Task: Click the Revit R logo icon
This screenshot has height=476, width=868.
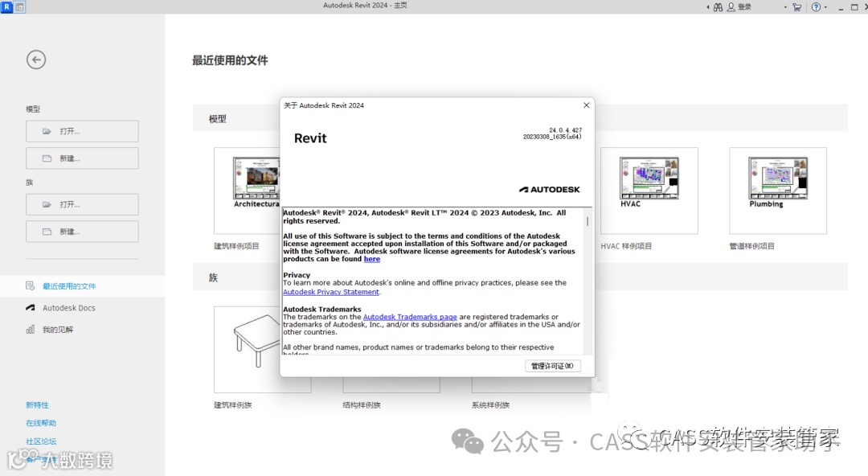Action: click(x=6, y=6)
